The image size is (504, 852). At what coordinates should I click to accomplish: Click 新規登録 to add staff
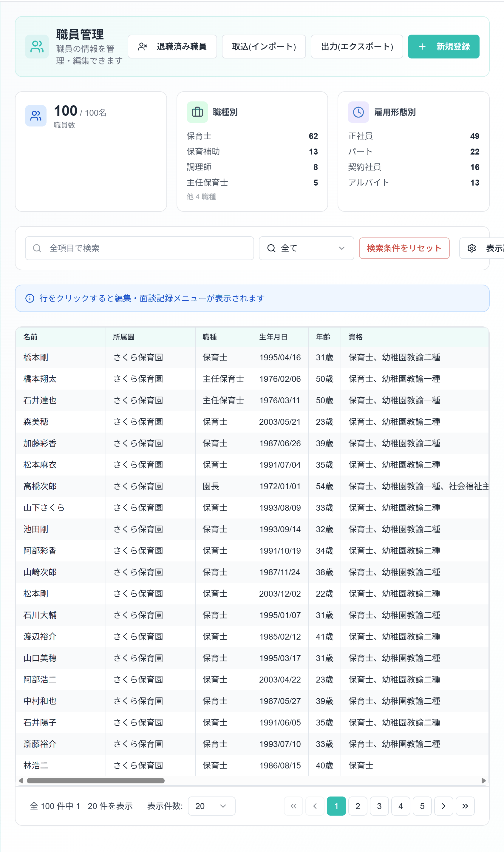pos(443,47)
